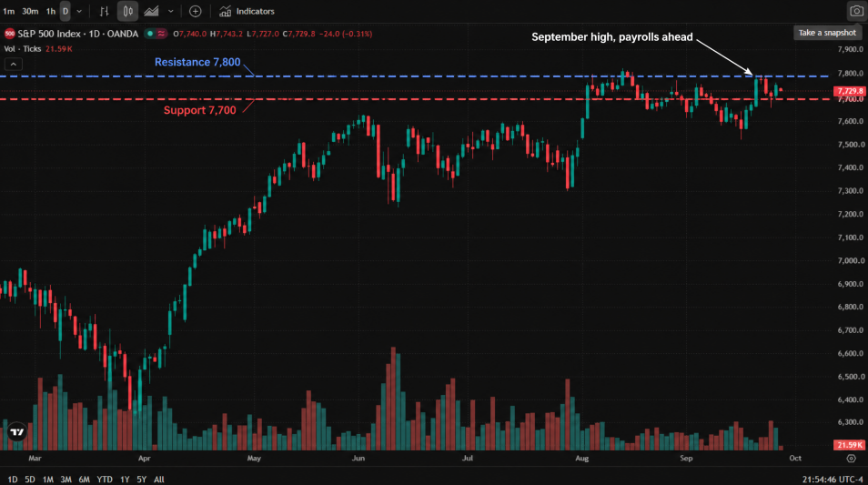Click the Vol · Ticks indicator label
Viewport: 868px width, 485px height.
[23, 49]
